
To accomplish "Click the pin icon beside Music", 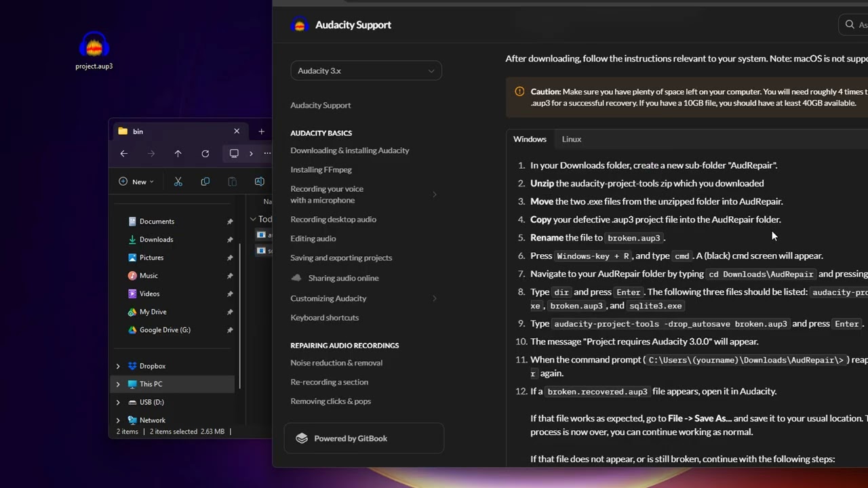I will click(x=230, y=276).
